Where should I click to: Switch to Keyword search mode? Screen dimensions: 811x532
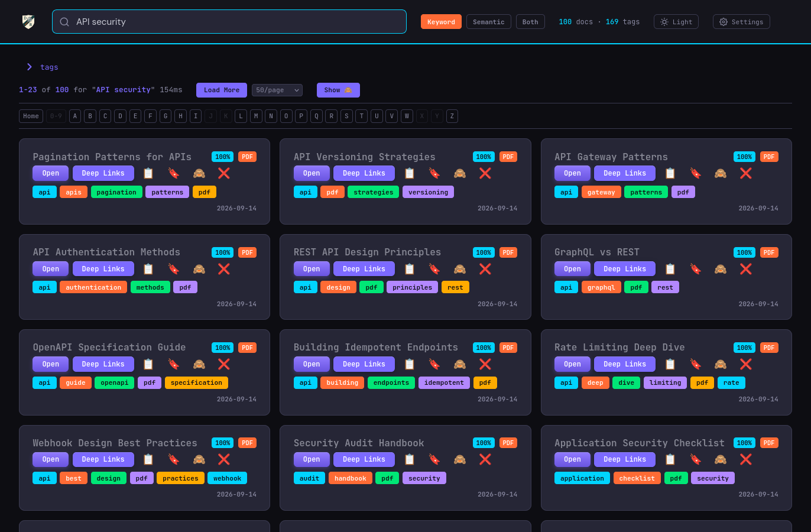click(441, 22)
